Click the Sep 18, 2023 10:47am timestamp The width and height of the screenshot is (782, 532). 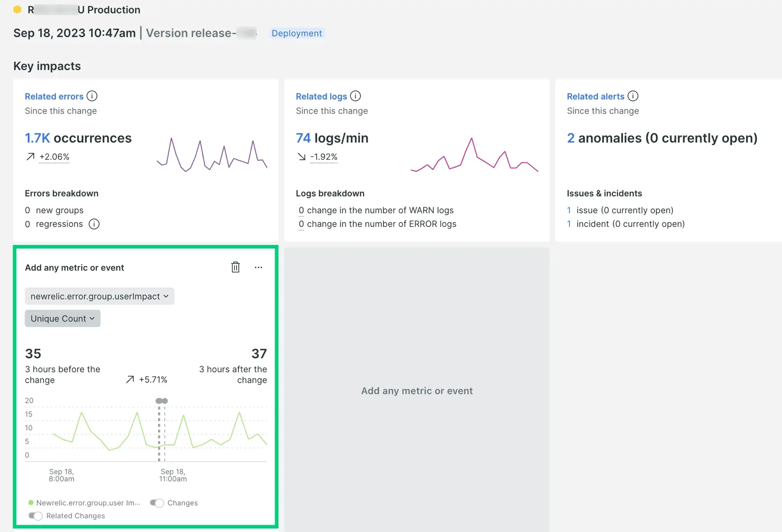[75, 33]
